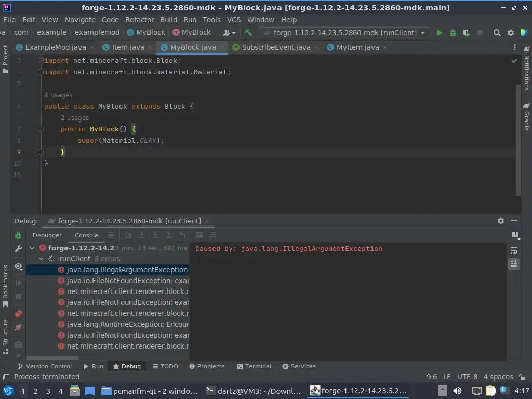The image size is (532, 399).
Task: Select the java.lang.RuntimeException: Encour error row
Action: tap(108, 324)
